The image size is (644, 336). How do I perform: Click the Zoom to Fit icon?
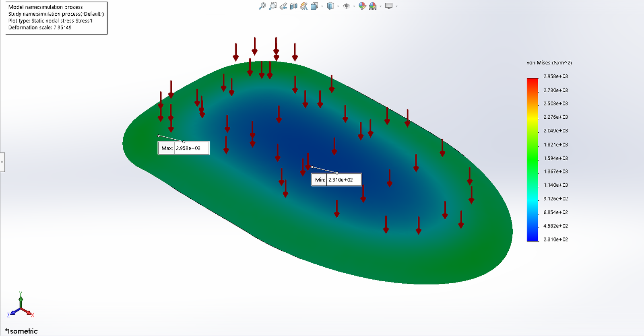(x=262, y=6)
